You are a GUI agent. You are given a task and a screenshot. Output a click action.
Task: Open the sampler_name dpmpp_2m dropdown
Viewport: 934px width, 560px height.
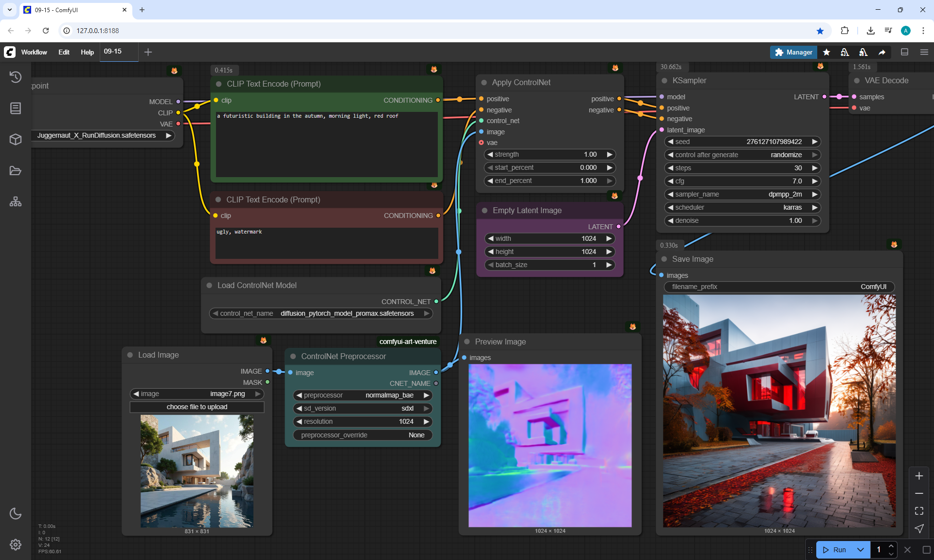click(742, 194)
